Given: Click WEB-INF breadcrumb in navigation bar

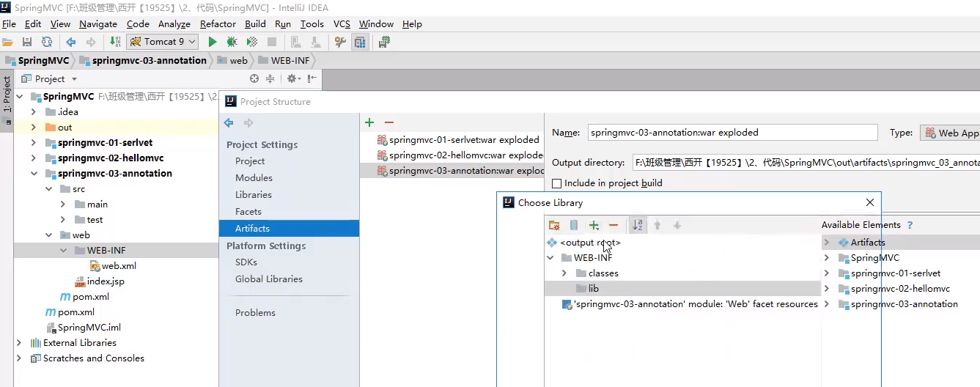Looking at the screenshot, I should 283,61.
